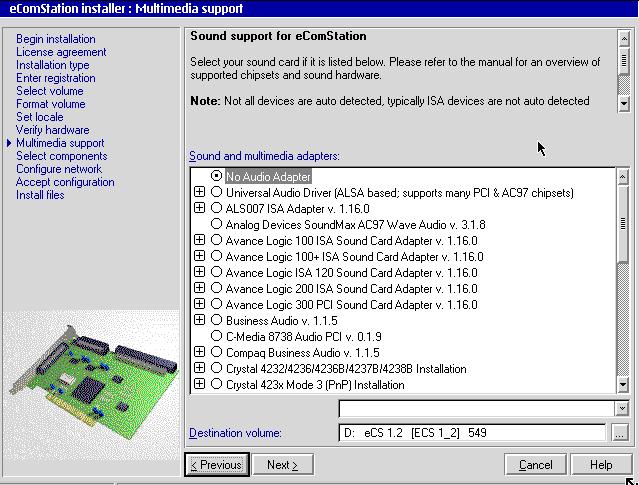Image resolution: width=639 pixels, height=485 pixels.
Task: Go to Begin installation step
Action: pyautogui.click(x=56, y=39)
